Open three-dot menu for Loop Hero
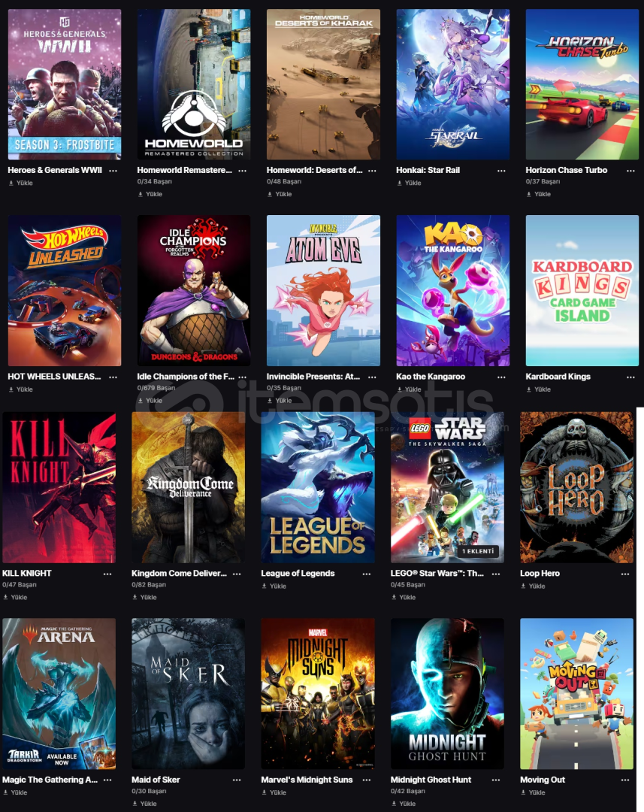This screenshot has width=644, height=812. point(625,574)
